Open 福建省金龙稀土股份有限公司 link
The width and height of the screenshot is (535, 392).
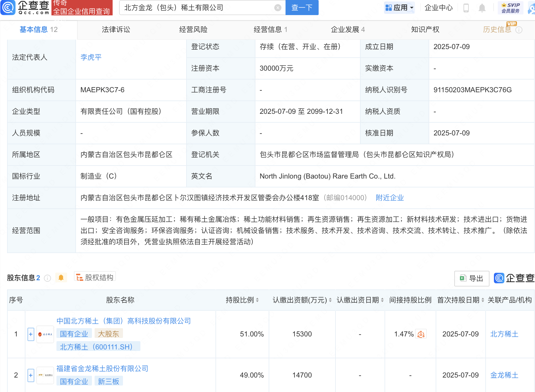click(x=102, y=369)
